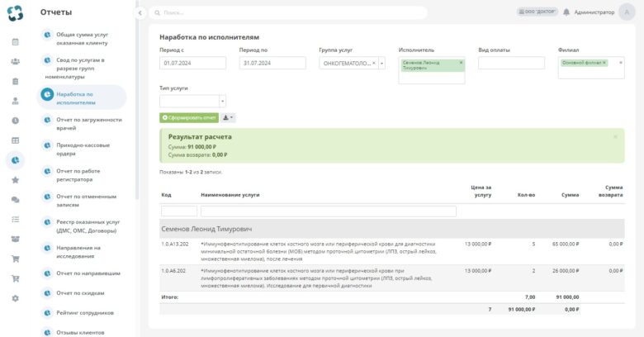Sort by 'Кол-во' column header
Viewport: 644px width, 337px height.
[526, 195]
